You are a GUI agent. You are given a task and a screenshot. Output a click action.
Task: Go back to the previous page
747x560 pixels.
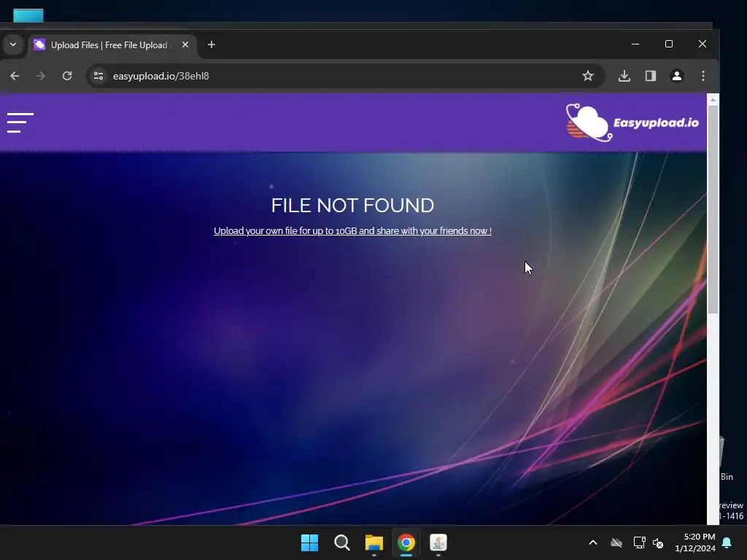[15, 76]
